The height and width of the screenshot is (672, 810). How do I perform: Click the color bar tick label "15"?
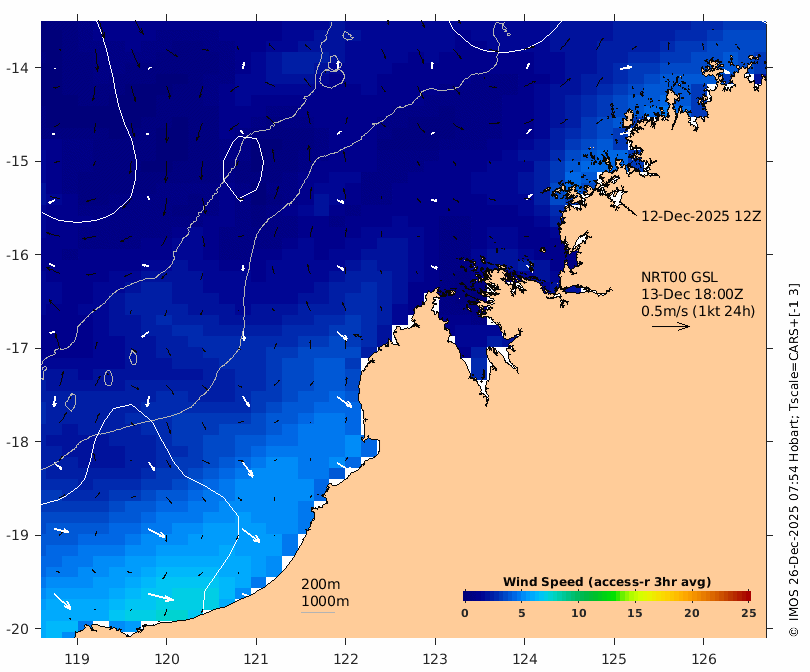pyautogui.click(x=635, y=613)
